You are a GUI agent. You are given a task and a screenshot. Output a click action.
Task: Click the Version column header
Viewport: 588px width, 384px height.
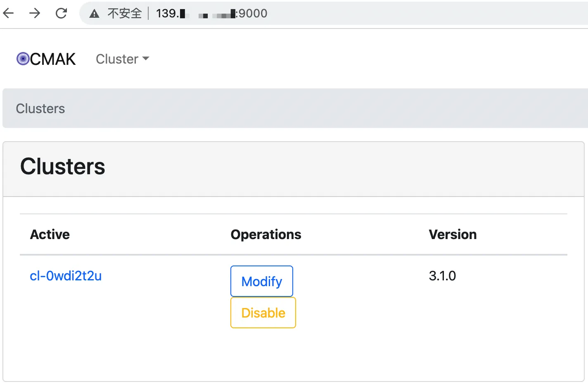453,235
